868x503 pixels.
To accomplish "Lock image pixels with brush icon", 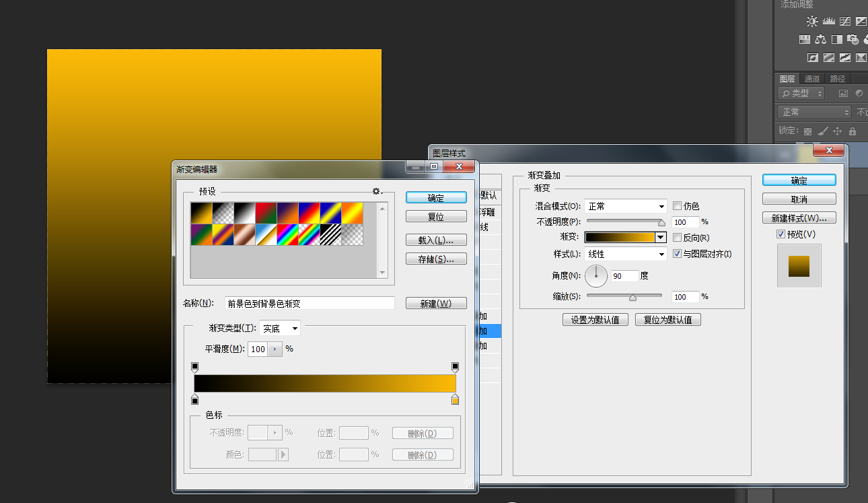I will [x=822, y=131].
